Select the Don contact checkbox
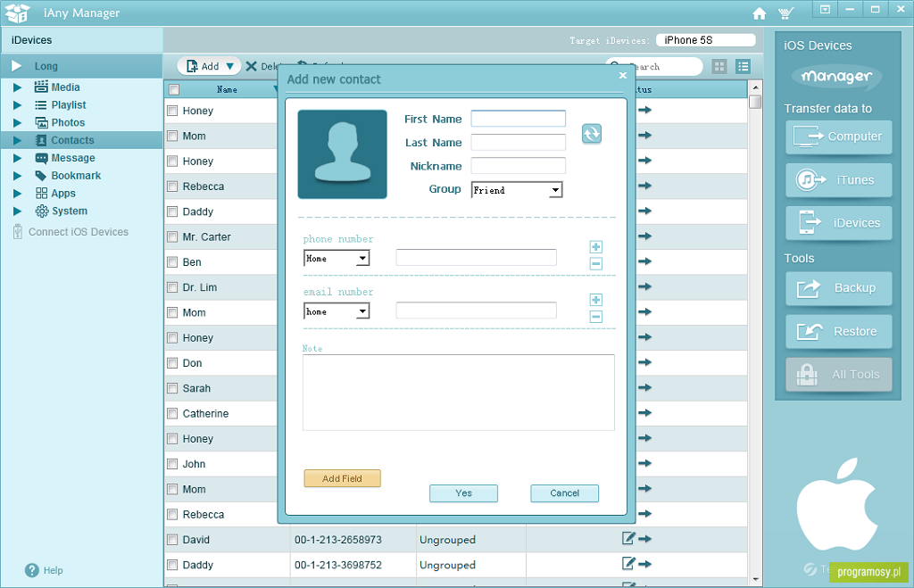This screenshot has width=914, height=588. point(172,363)
